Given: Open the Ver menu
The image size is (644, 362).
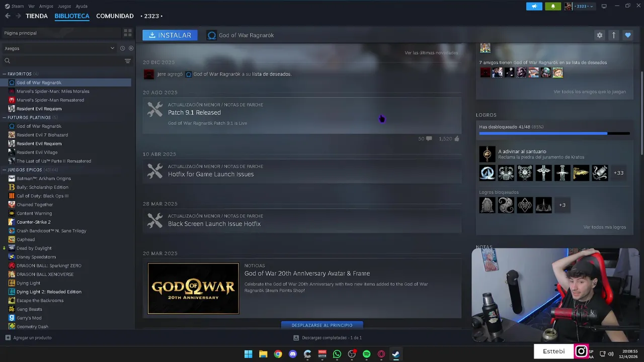Looking at the screenshot, I should 32,6.
